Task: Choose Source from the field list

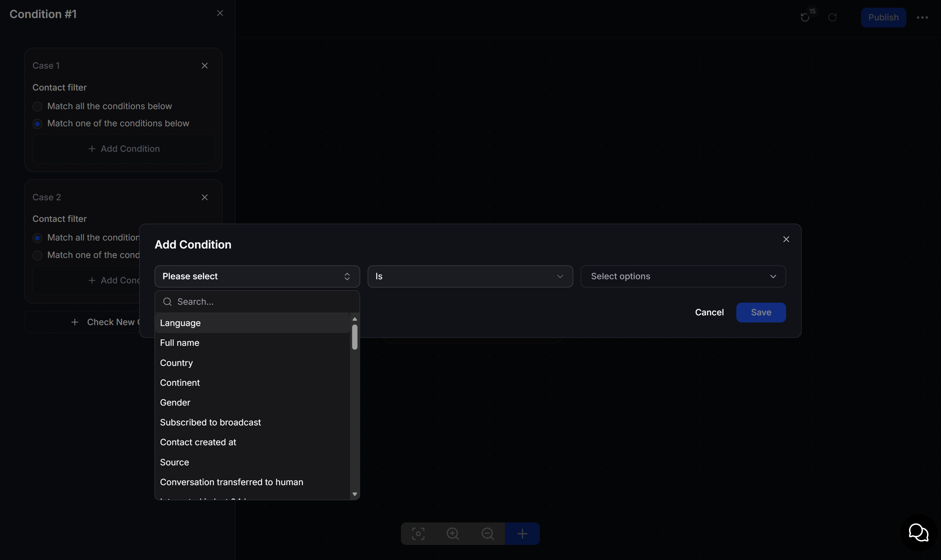Action: pyautogui.click(x=252, y=462)
